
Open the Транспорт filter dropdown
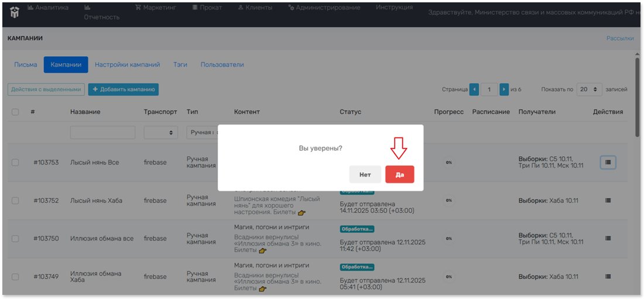[x=161, y=133]
